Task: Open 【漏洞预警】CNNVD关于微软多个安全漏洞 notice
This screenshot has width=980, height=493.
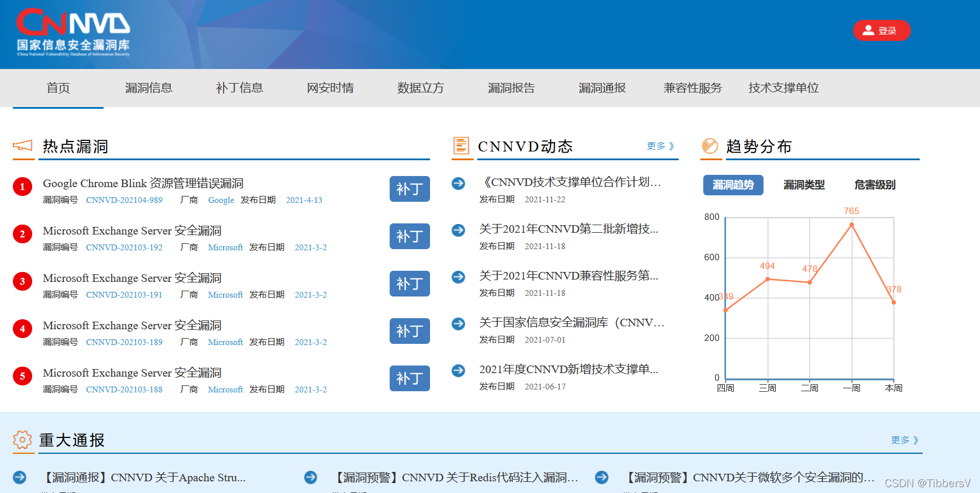Action: (x=749, y=477)
